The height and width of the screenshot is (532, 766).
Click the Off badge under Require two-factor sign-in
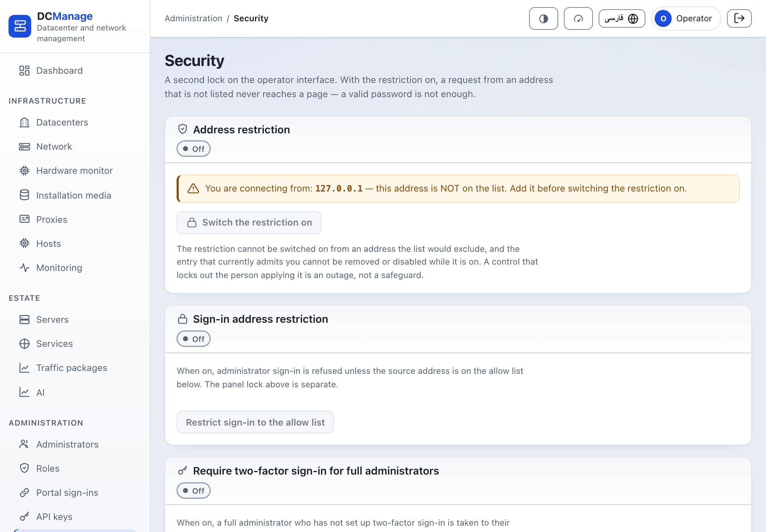tap(194, 491)
